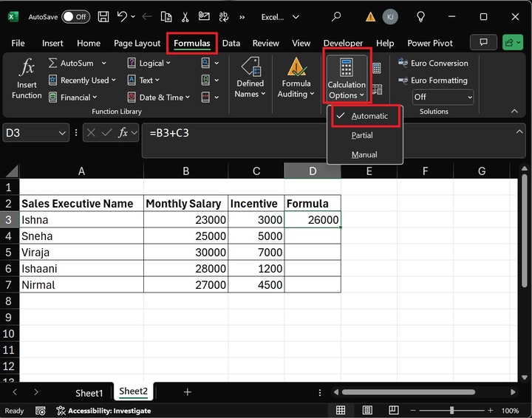Add a new sheet with plus button
The height and width of the screenshot is (418, 532).
point(188,392)
